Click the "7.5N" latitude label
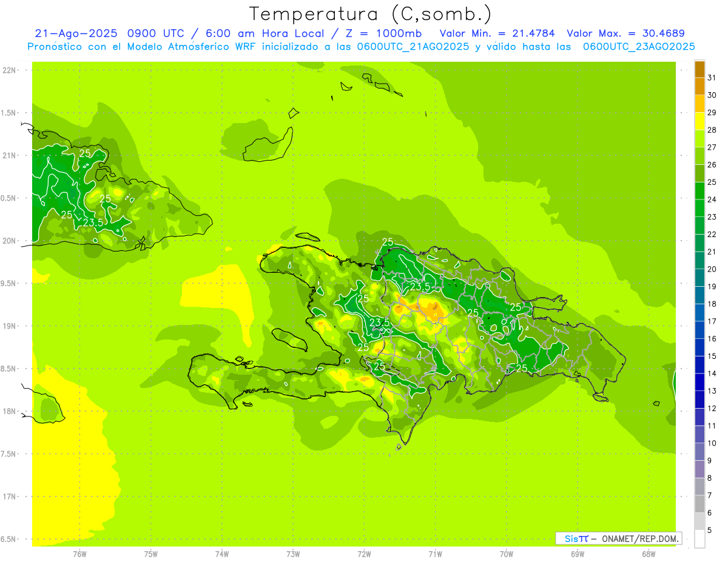 tap(9, 454)
